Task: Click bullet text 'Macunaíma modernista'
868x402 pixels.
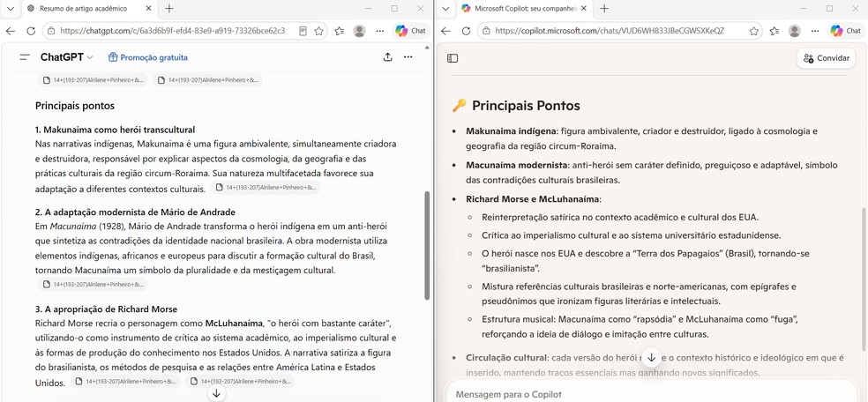Action: click(x=517, y=165)
